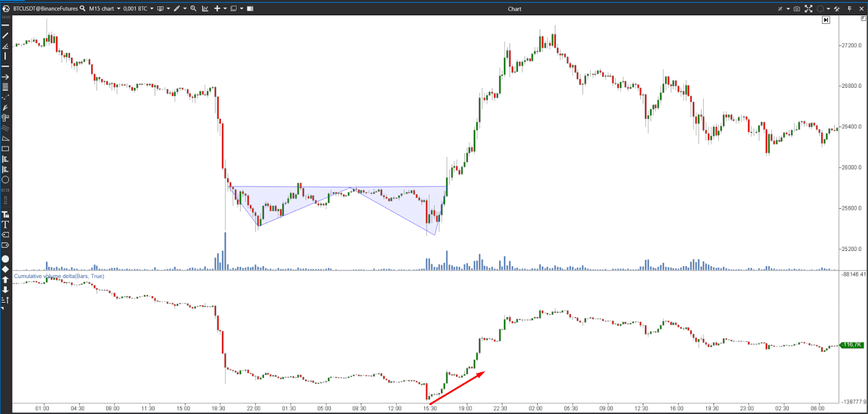
Task: Click the BTCUSDT@BinanceFutures symbol name
Action: tap(46, 8)
